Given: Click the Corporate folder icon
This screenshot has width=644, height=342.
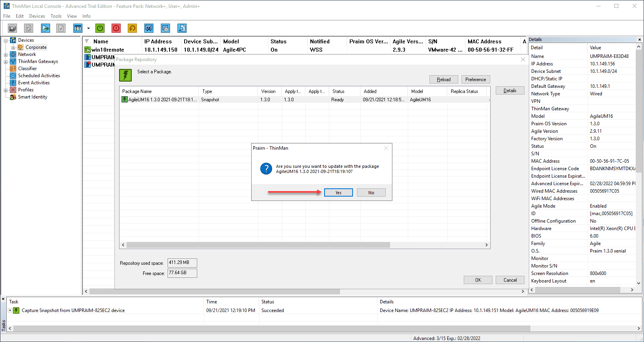Looking at the screenshot, I should (x=21, y=47).
